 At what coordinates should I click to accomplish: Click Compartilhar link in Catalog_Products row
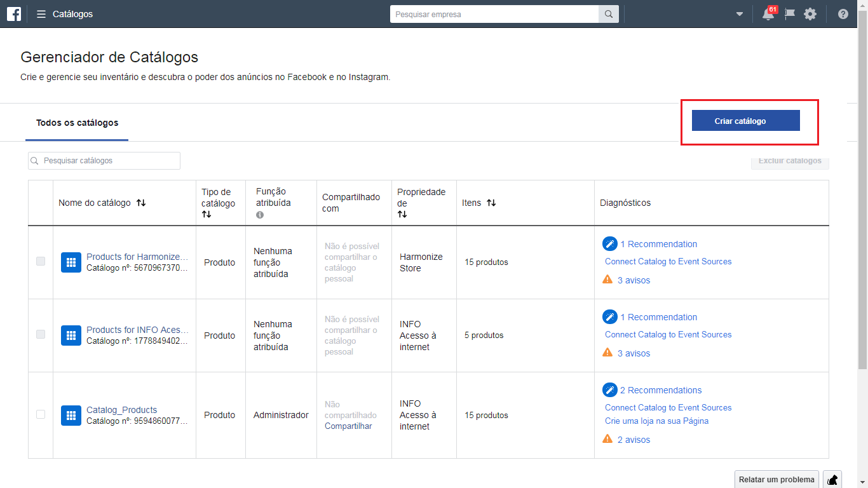(x=348, y=426)
